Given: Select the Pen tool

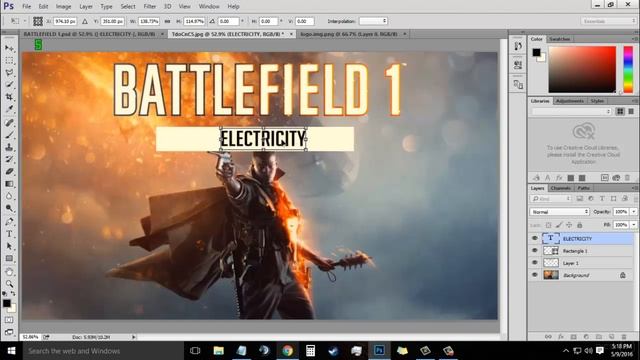Looking at the screenshot, I should pos(9,222).
